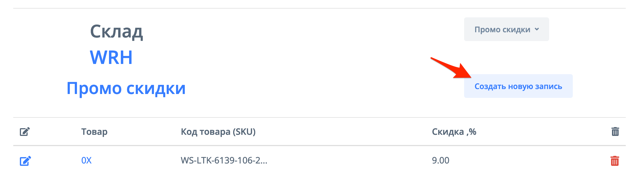The width and height of the screenshot is (644, 188).
Task: Click the edit icon in table header
Action: click(x=25, y=132)
